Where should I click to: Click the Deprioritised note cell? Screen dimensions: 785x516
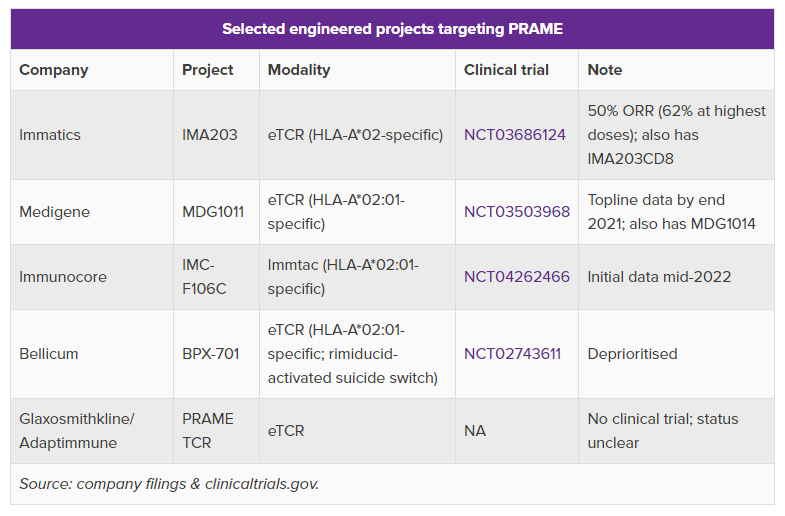(x=632, y=354)
